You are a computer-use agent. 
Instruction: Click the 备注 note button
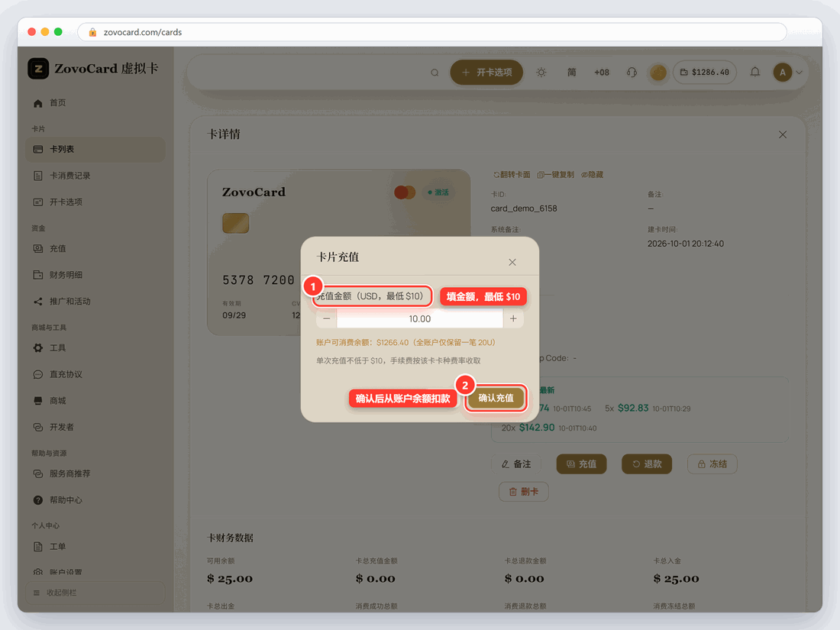click(x=516, y=464)
